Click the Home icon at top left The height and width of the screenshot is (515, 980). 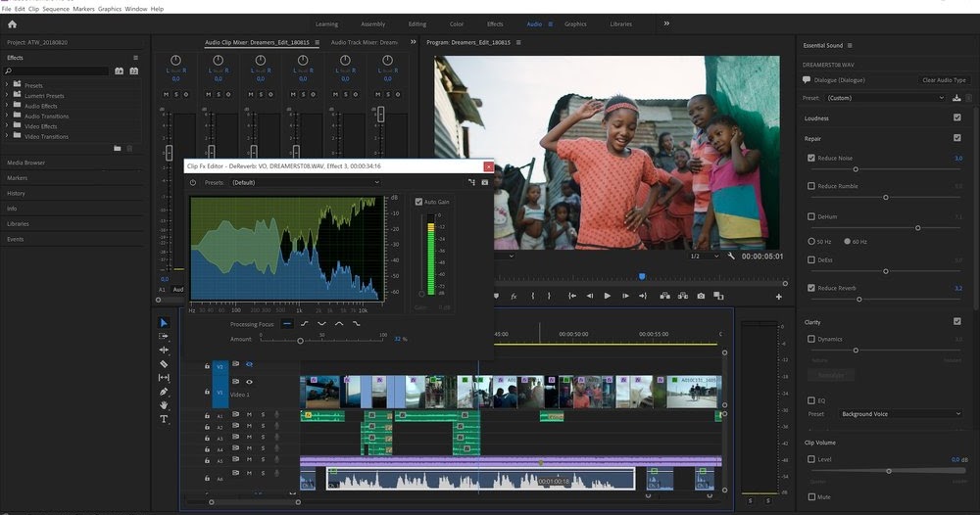(12, 23)
